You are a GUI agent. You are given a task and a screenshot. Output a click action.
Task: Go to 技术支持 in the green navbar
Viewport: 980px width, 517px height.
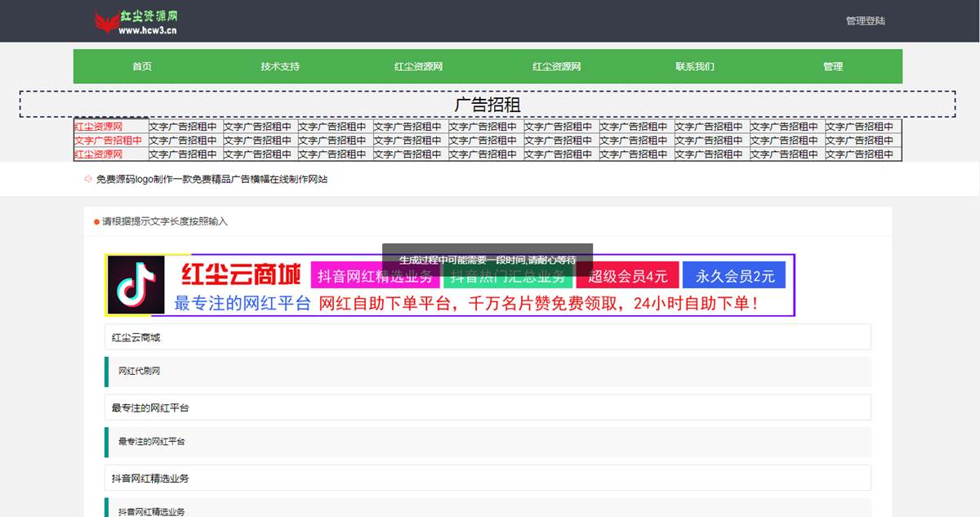coord(280,67)
